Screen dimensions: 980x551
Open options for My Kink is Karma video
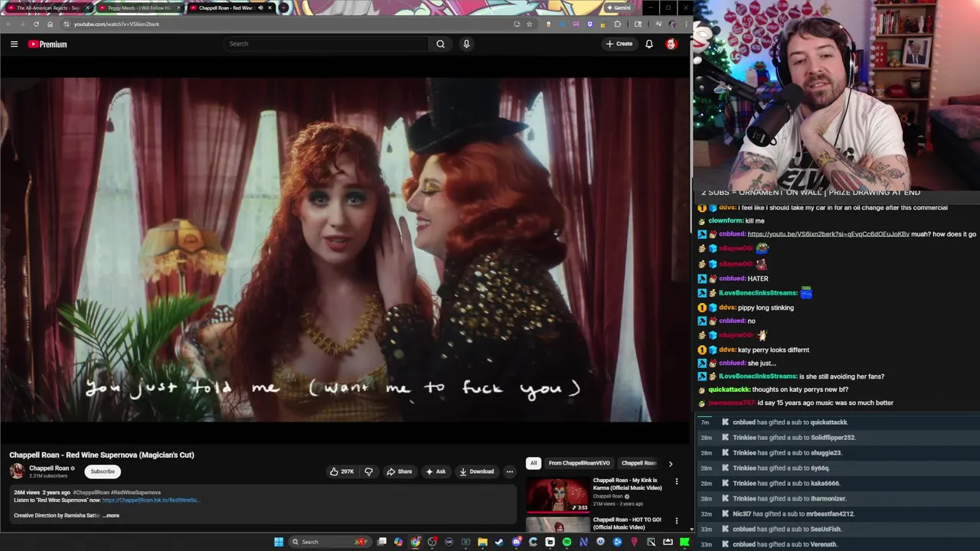pos(676,482)
